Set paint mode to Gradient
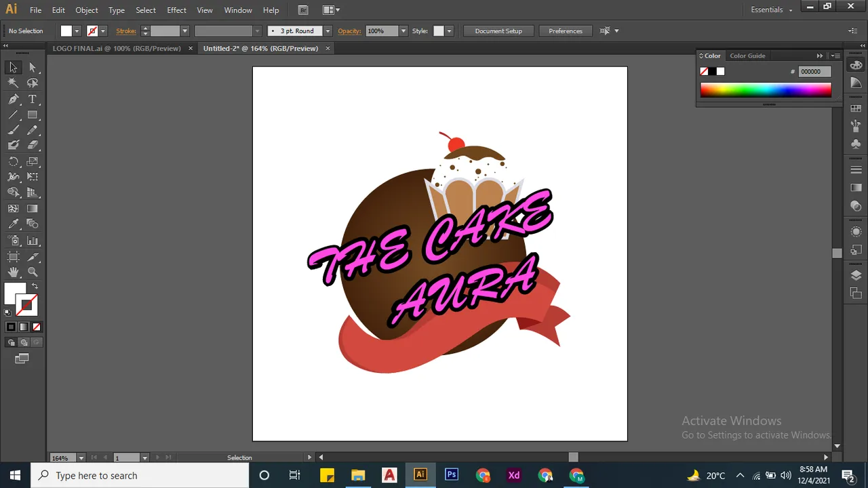This screenshot has width=868, height=488. pos(24,327)
